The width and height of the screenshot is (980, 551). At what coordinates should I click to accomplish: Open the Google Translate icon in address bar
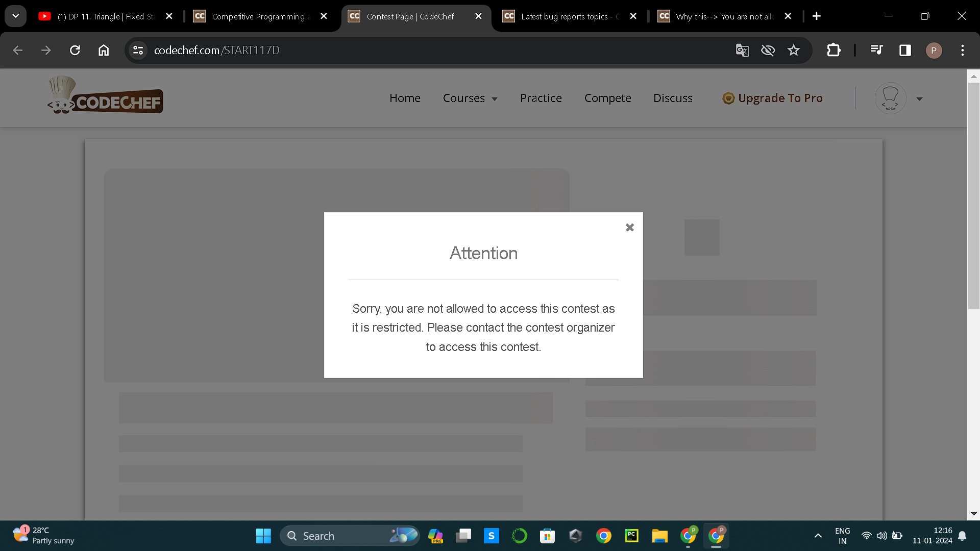[742, 50]
